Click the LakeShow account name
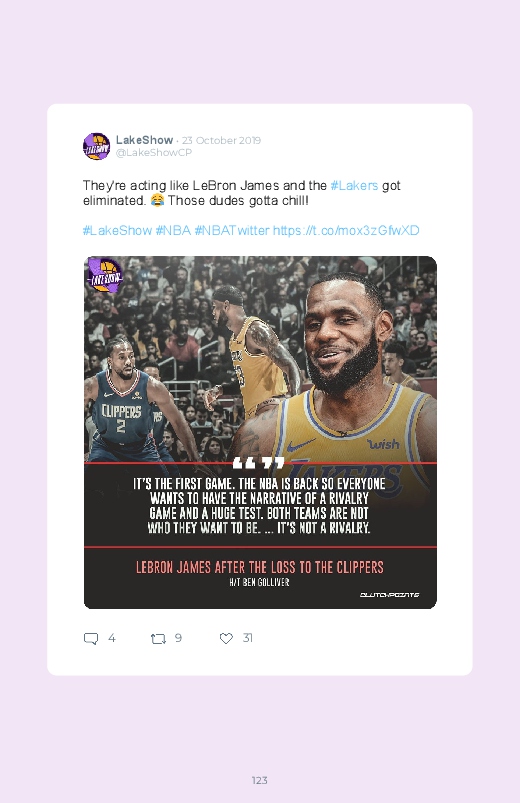 (x=144, y=140)
